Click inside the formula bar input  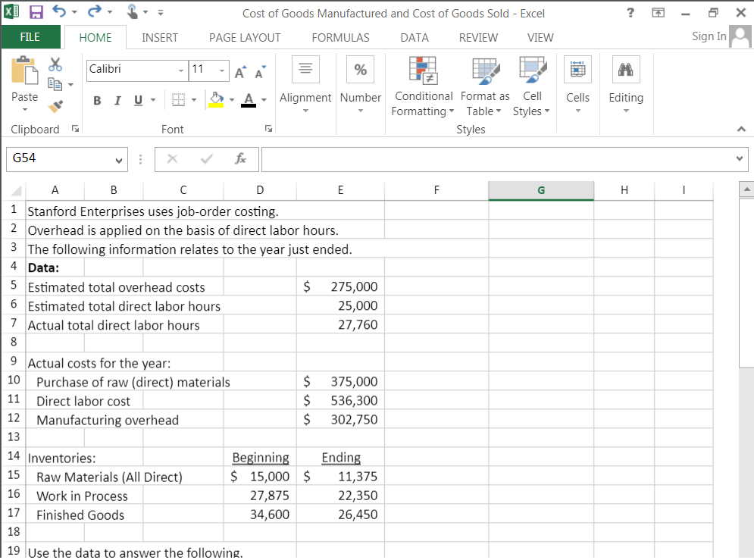click(x=498, y=159)
